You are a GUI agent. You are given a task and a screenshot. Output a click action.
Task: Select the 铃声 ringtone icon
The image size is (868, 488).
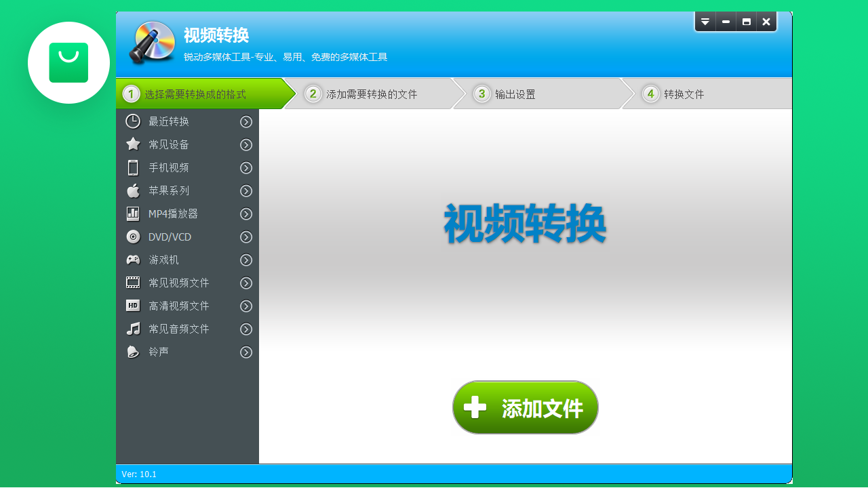[133, 352]
